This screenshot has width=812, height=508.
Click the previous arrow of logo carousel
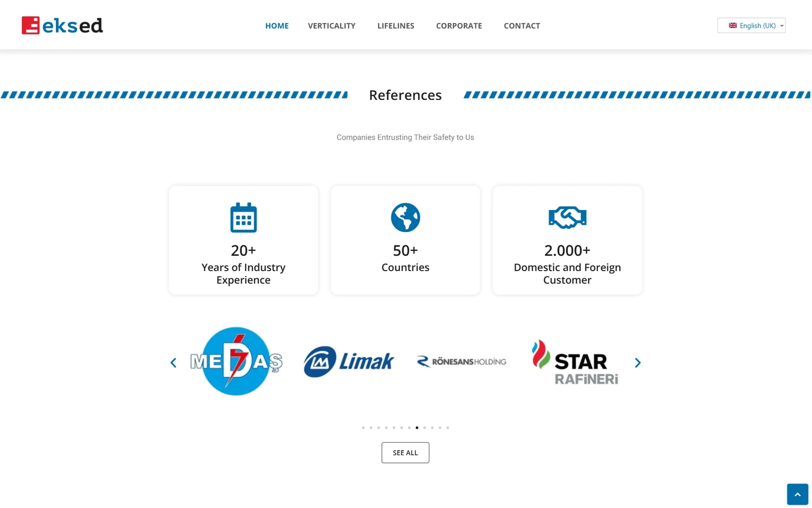pos(173,363)
